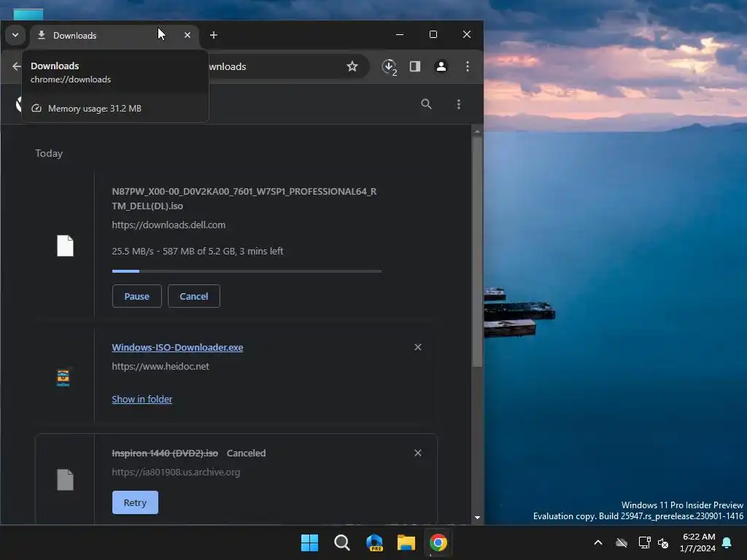Close the Downloads tab
This screenshot has width=747, height=560.
pyautogui.click(x=187, y=35)
